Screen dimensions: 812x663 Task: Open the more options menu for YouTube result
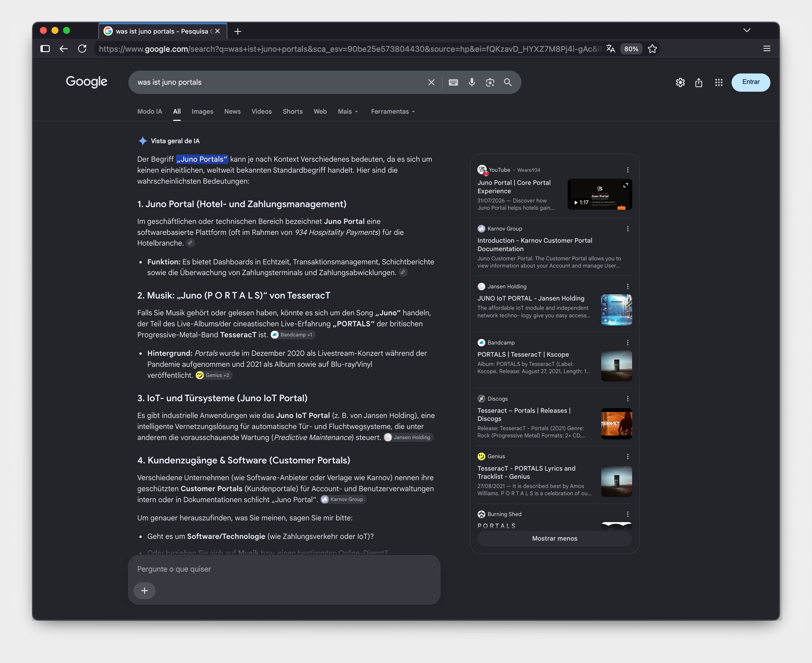pyautogui.click(x=628, y=170)
